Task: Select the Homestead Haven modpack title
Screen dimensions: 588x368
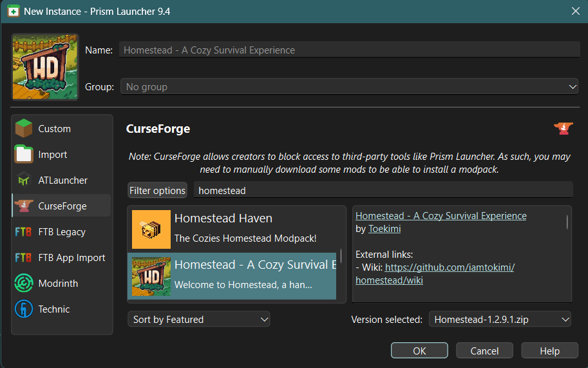Action: click(x=223, y=218)
